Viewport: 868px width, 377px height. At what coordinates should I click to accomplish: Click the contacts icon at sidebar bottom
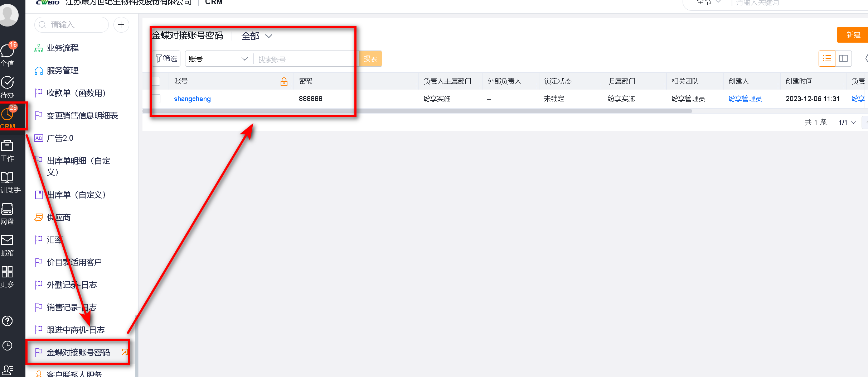(x=7, y=370)
